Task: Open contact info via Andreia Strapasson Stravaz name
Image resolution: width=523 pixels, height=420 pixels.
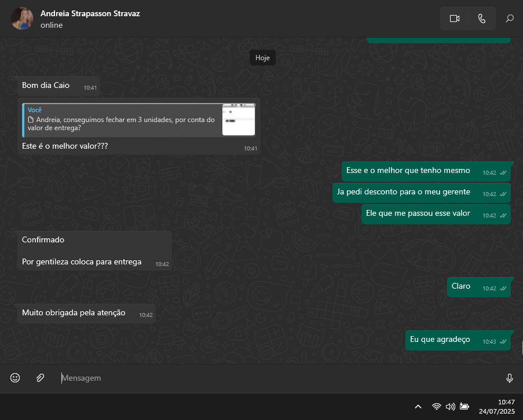Action: pos(90,13)
